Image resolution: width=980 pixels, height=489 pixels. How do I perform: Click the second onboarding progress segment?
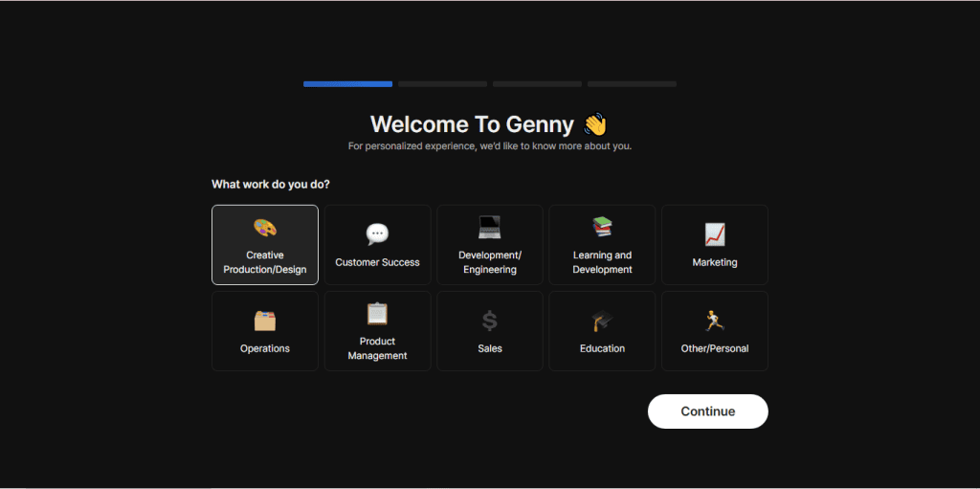pos(442,84)
